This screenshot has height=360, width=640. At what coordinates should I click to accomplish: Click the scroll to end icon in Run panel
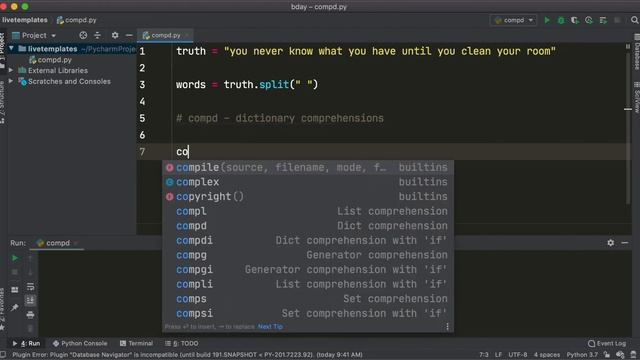click(x=30, y=301)
